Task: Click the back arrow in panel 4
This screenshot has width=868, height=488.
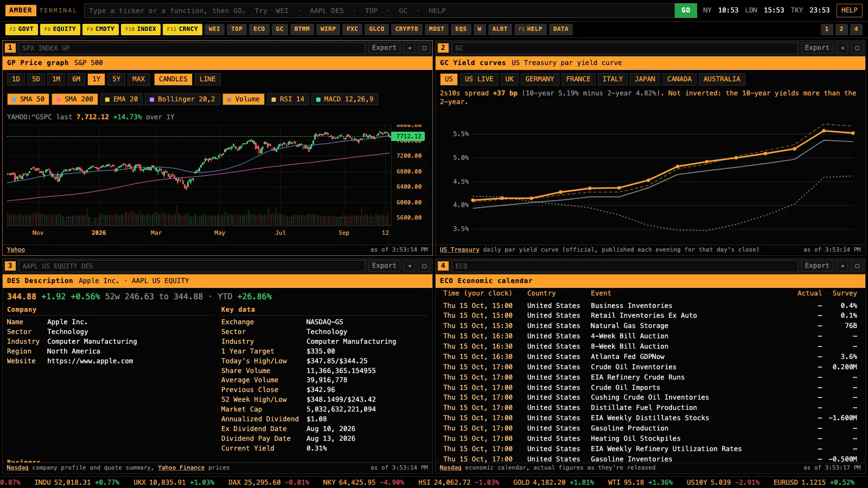Action: pos(843,266)
